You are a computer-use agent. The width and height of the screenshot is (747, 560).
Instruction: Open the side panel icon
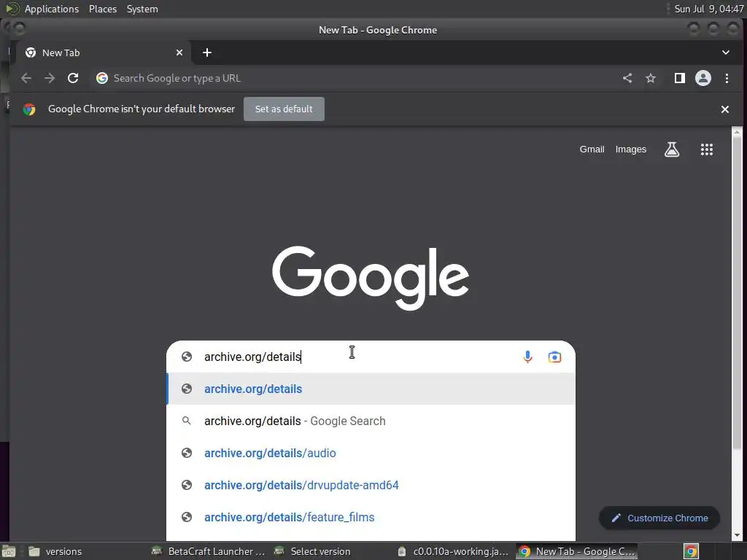[x=680, y=78]
